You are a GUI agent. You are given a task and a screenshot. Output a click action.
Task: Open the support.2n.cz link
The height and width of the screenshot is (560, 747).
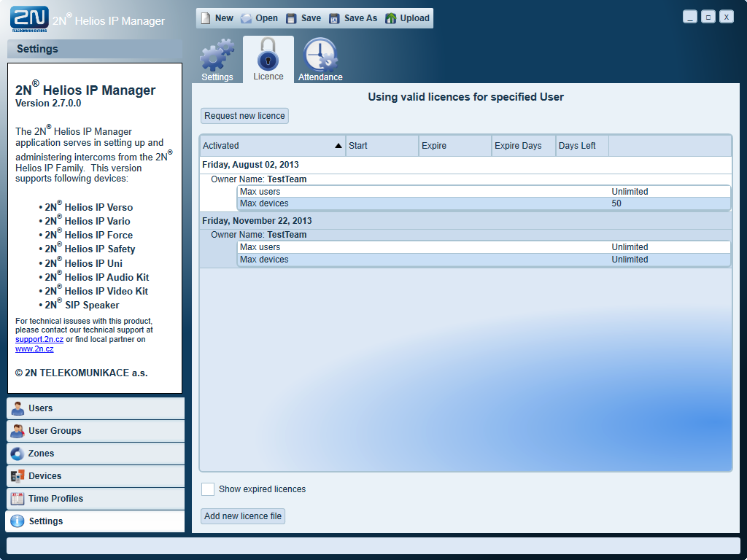pyautogui.click(x=39, y=340)
